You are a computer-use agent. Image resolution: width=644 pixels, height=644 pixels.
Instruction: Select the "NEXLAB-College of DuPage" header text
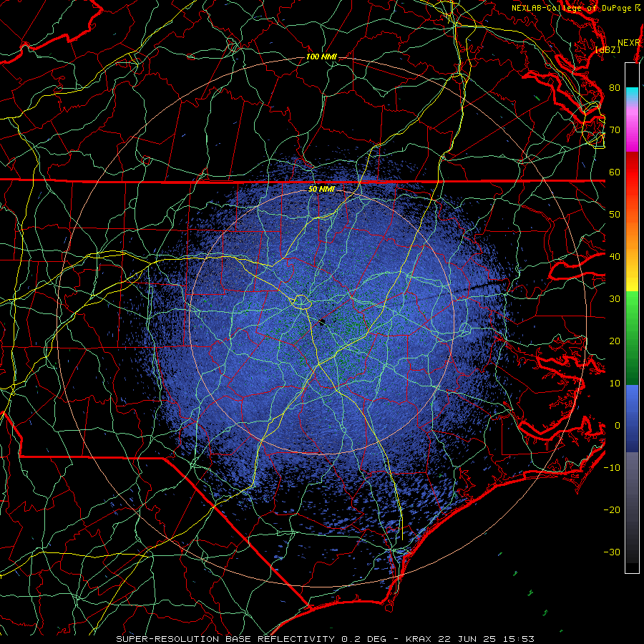(x=572, y=8)
